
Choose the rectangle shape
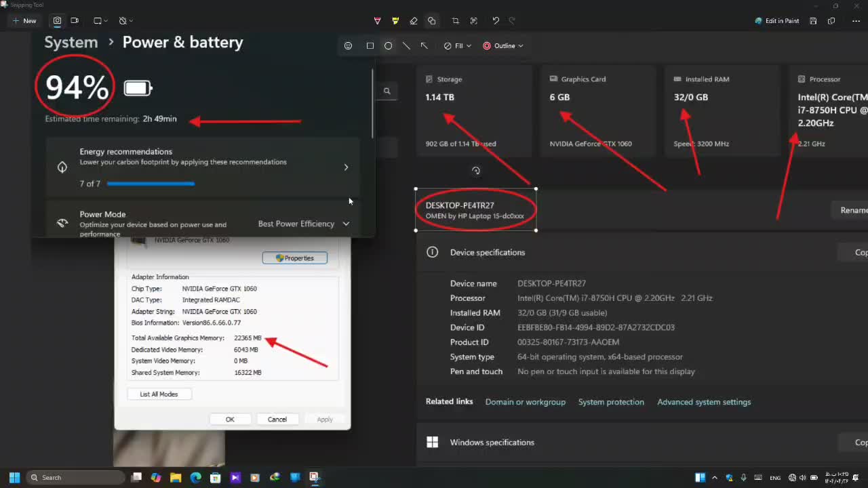[x=370, y=46]
